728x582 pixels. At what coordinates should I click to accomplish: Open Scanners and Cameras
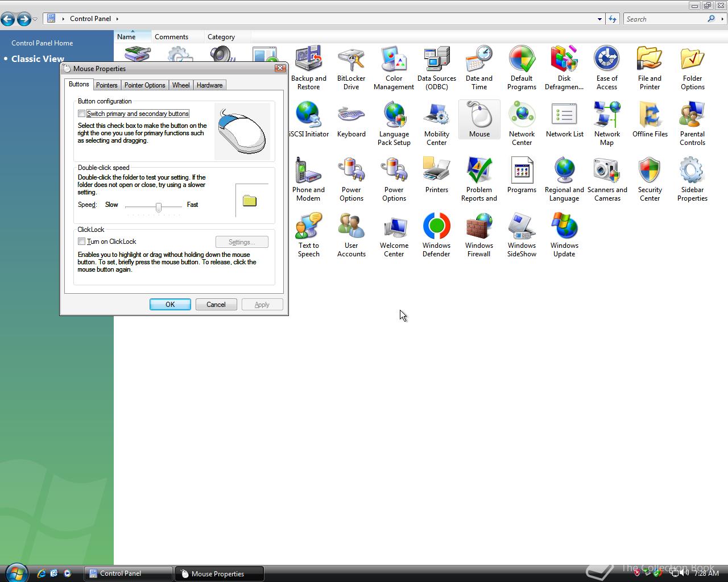pyautogui.click(x=607, y=180)
